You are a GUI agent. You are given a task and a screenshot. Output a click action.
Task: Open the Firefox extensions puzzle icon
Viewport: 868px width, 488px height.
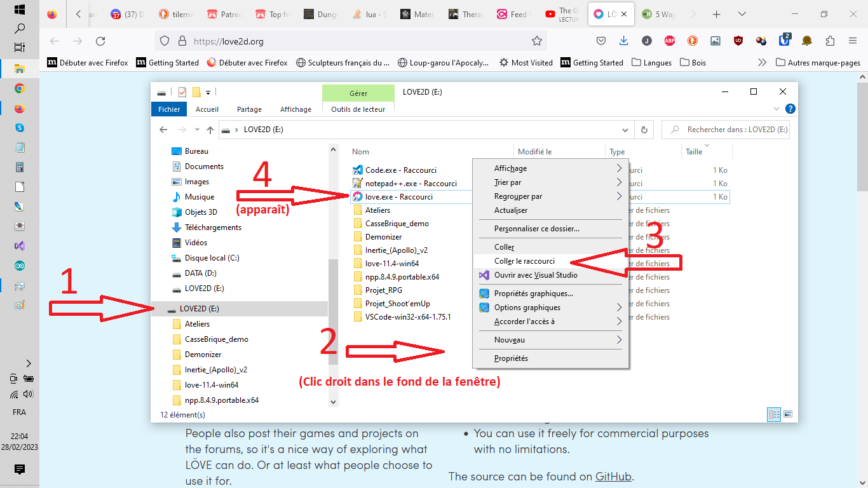(830, 41)
